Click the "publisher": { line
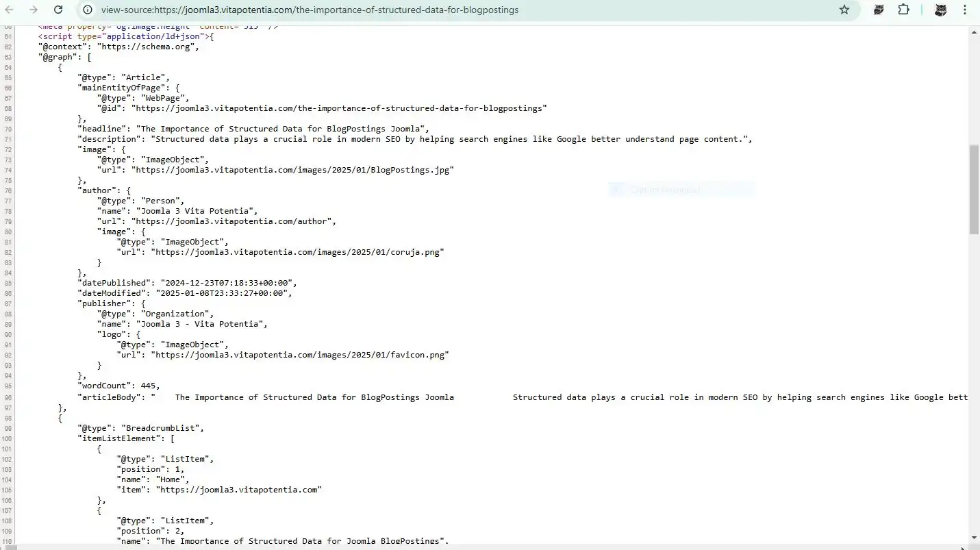Viewport: 980px width, 550px height. (112, 303)
